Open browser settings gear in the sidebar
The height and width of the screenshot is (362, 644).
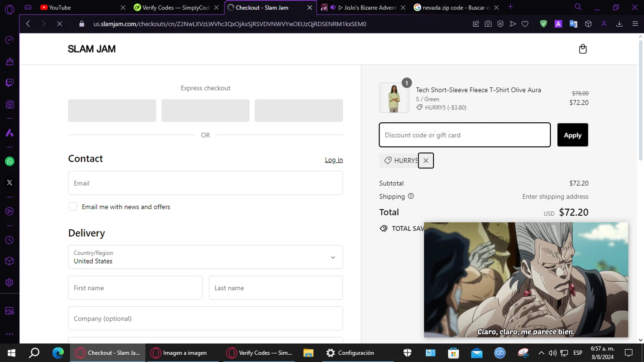pyautogui.click(x=9, y=283)
